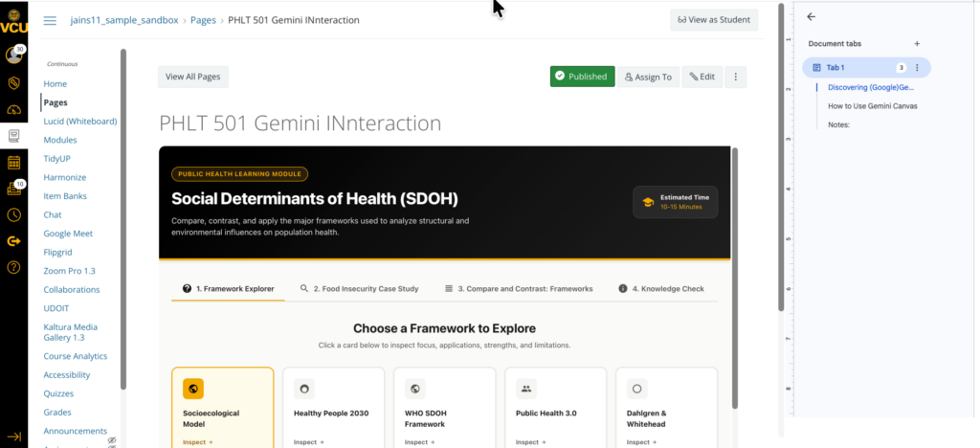Open Collaborations in course navigation
The width and height of the screenshot is (980, 448).
tap(71, 290)
